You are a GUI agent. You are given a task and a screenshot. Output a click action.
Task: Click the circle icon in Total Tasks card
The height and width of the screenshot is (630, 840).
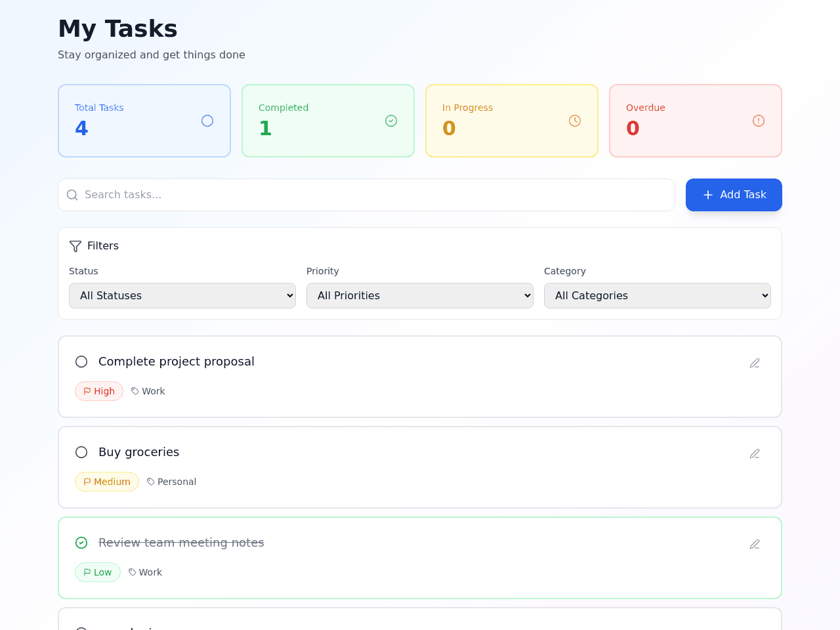207,121
